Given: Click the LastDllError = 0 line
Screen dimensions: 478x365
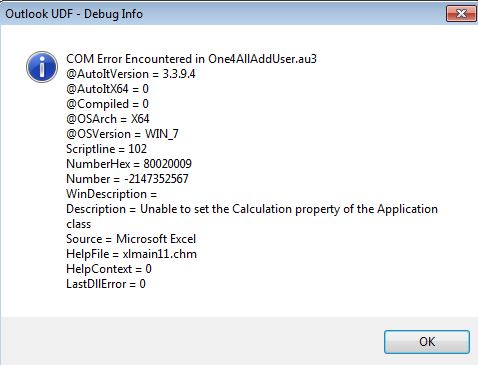Looking at the screenshot, I should tap(106, 284).
